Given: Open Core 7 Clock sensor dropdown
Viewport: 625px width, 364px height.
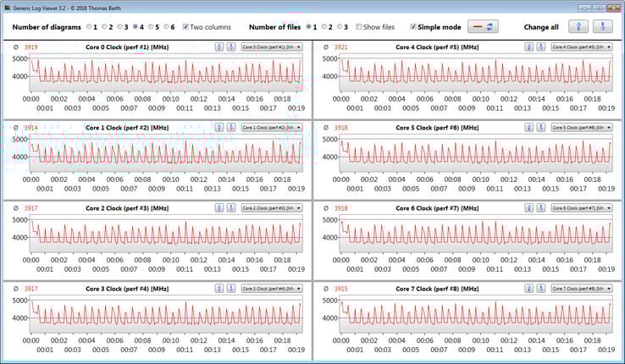Looking at the screenshot, I should pos(582,289).
